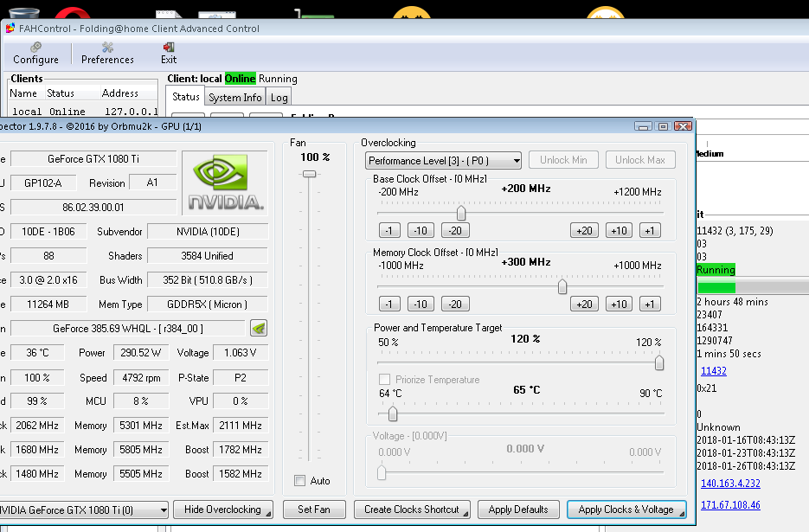Viewport: 809px width, 532px height.
Task: Click the GeForce GTX 1080 Ti name field
Action: pos(93,159)
